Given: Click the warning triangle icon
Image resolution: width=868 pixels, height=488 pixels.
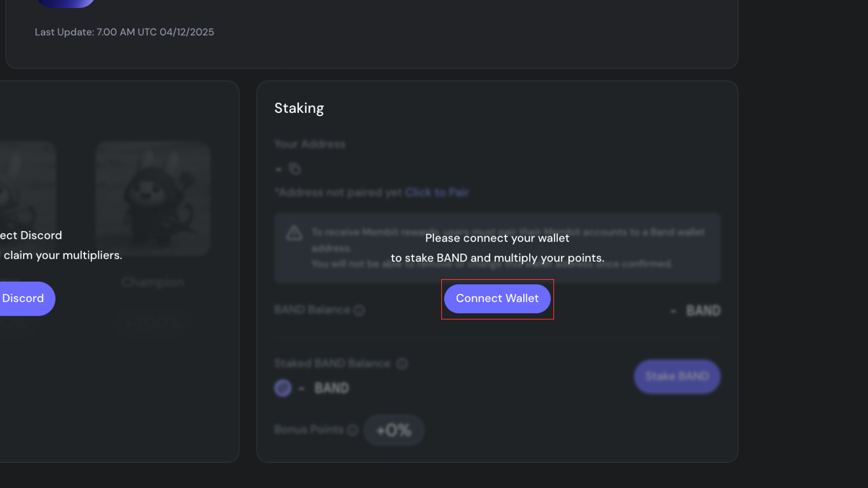Looking at the screenshot, I should click(x=294, y=233).
